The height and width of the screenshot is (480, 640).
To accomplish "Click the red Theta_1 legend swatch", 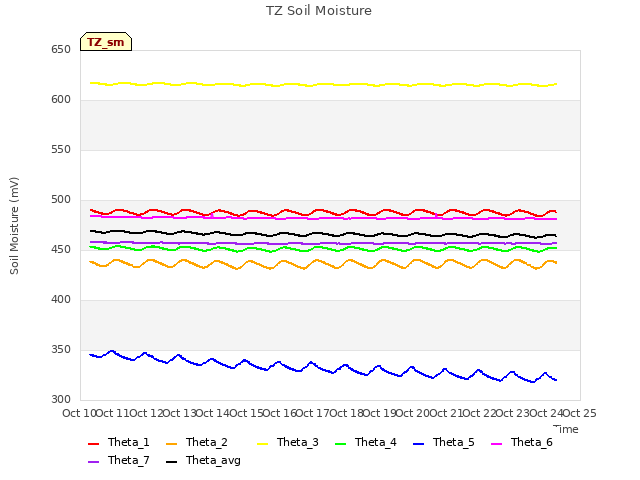I will [x=93, y=444].
